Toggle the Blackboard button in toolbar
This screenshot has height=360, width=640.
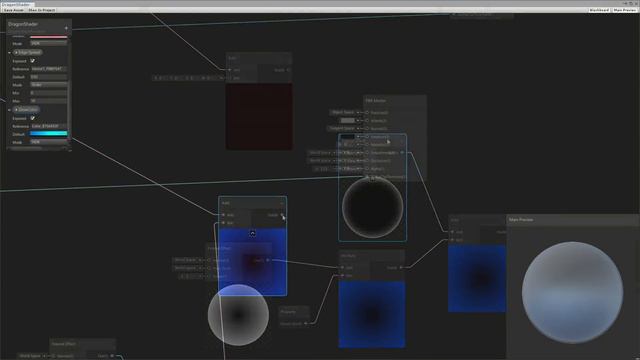pos(599,10)
